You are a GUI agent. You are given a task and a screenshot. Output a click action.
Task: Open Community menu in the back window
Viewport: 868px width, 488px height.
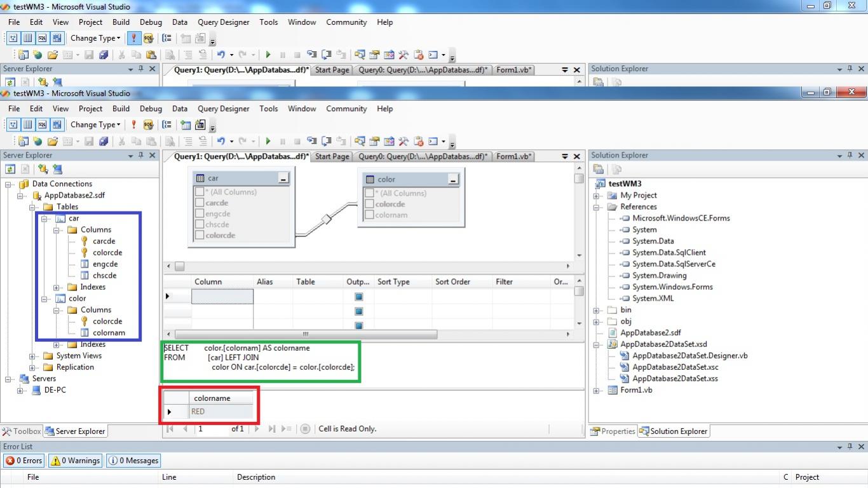[346, 22]
